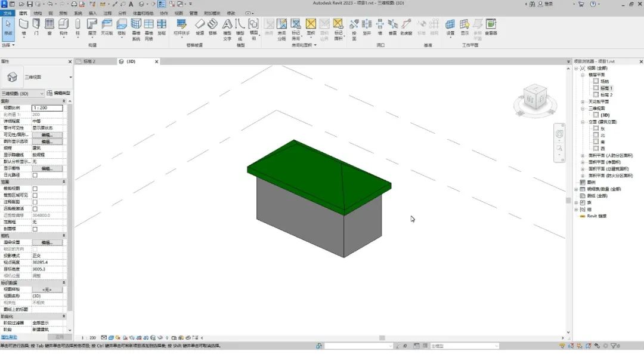Screen dimensions: 644x363
Task: Click the View Scale (视图比例) 1:200 field
Action: 47,108
